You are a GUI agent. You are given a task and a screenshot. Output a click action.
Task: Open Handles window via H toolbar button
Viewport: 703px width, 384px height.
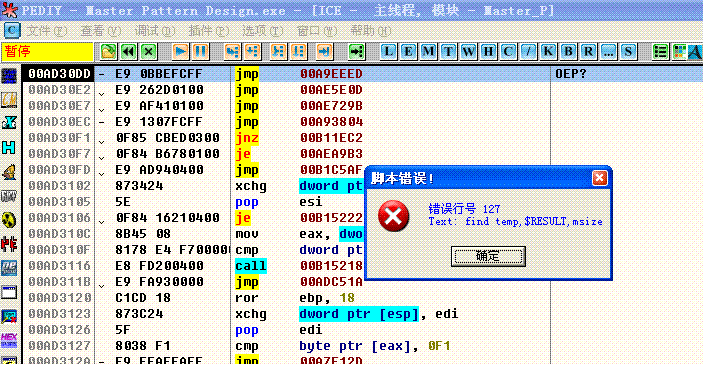(x=488, y=52)
